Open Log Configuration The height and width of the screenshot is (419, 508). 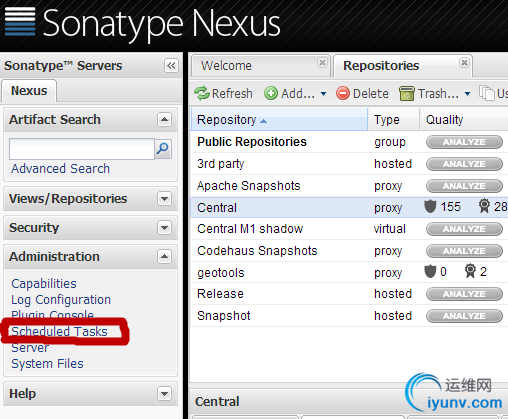(61, 300)
